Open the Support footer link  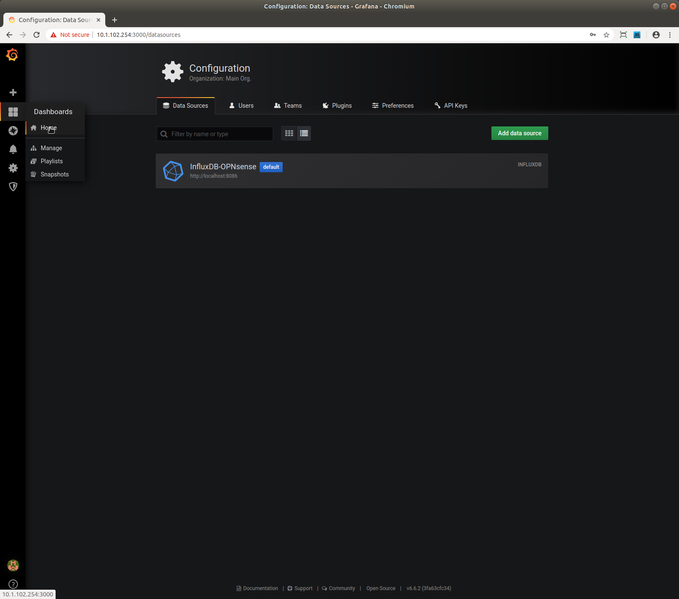coord(300,588)
